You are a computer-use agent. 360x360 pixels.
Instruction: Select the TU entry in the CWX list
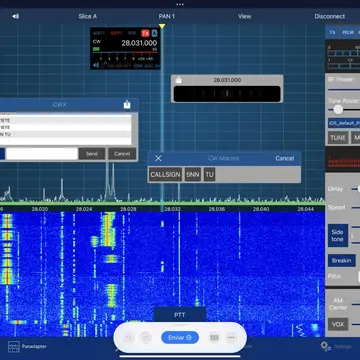point(65,134)
